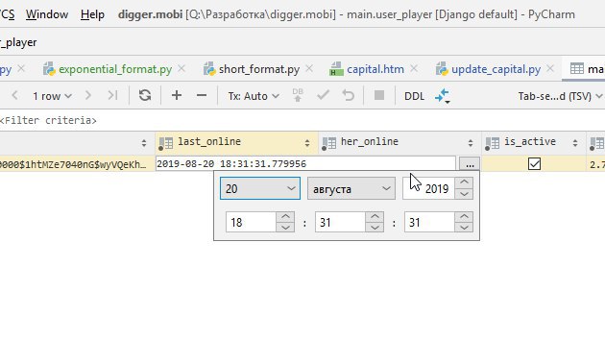The image size is (605, 364).
Task: Decrease the hours value
Action: [x=285, y=228]
